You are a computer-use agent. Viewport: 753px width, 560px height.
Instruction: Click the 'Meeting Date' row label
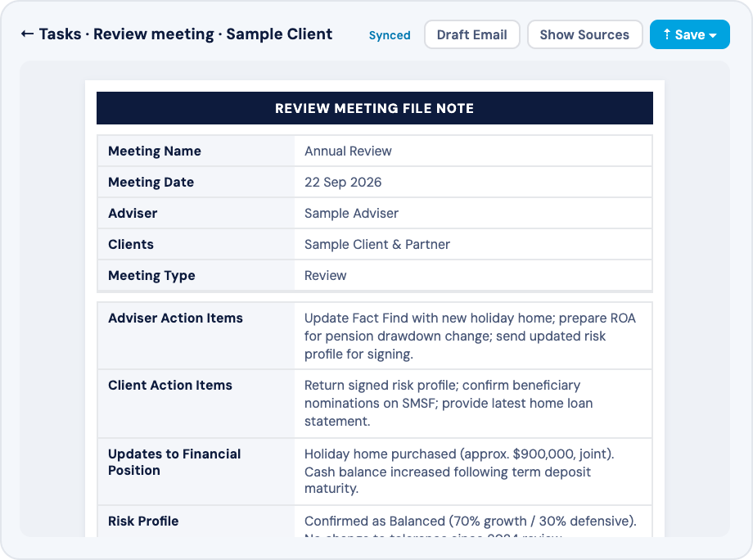click(x=151, y=182)
